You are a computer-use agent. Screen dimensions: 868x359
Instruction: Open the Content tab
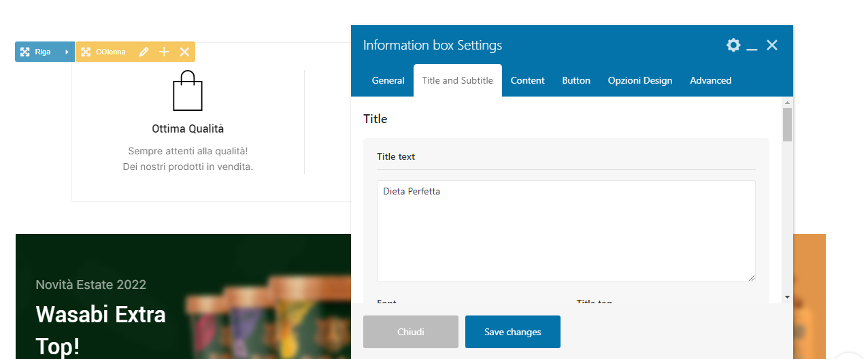(528, 80)
